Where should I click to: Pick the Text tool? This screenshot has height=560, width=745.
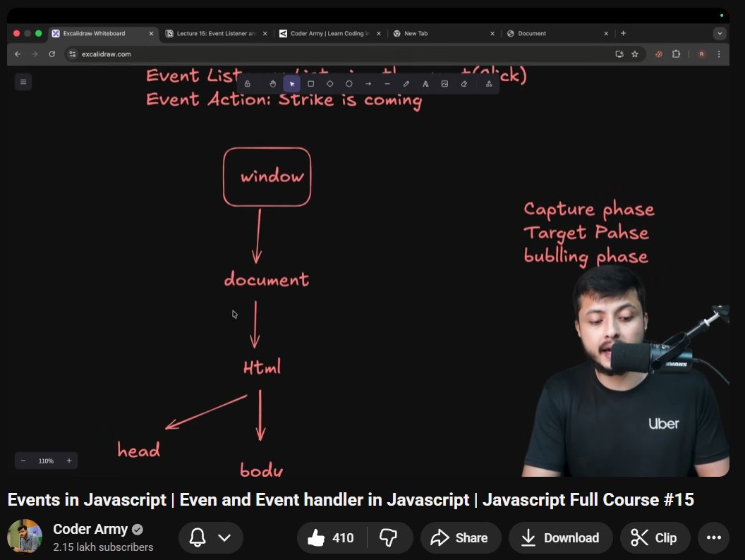[425, 83]
